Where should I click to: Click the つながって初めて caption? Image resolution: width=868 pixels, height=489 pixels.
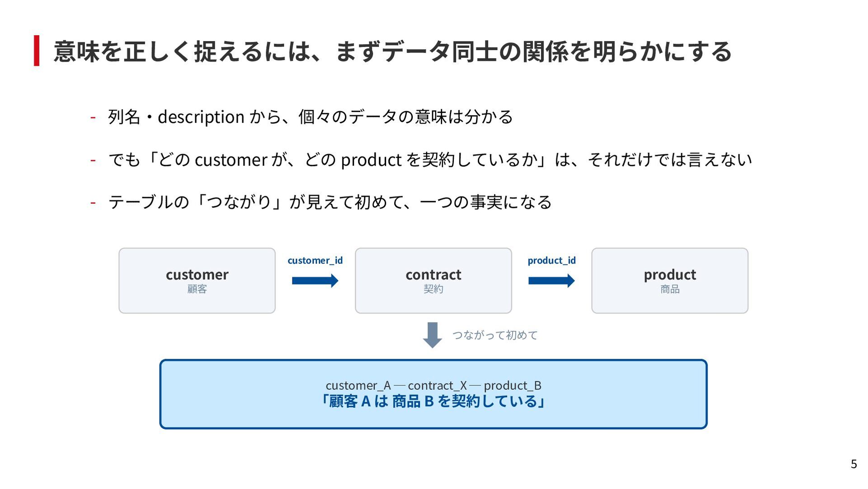(495, 335)
